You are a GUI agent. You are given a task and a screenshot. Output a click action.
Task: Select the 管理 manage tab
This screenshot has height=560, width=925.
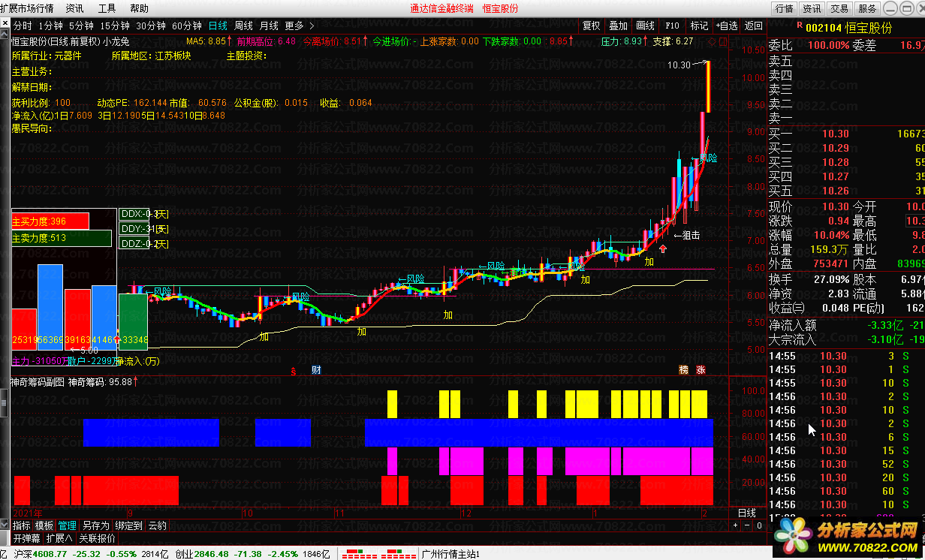[x=68, y=525]
